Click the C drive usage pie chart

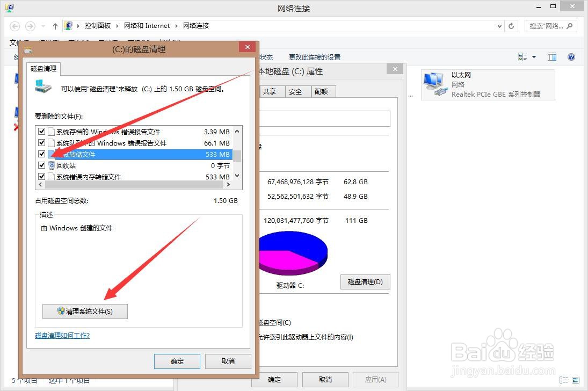293,251
